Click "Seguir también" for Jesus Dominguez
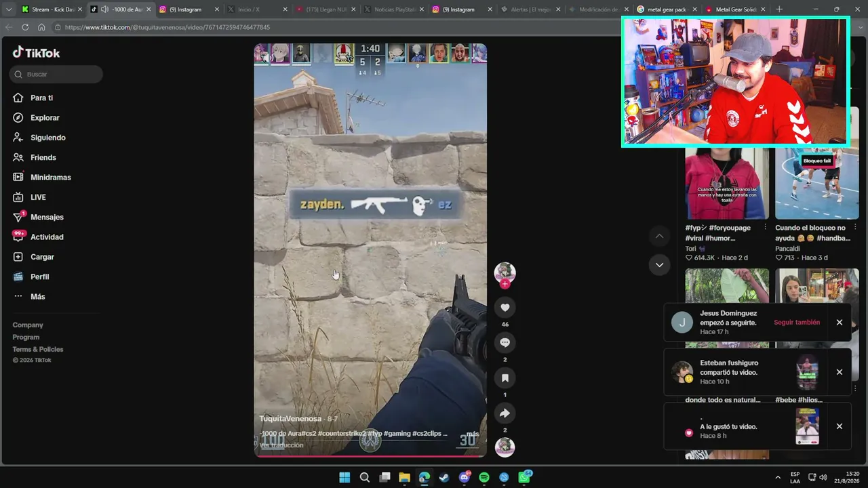Screen dimensions: 868x488 tap(797, 323)
